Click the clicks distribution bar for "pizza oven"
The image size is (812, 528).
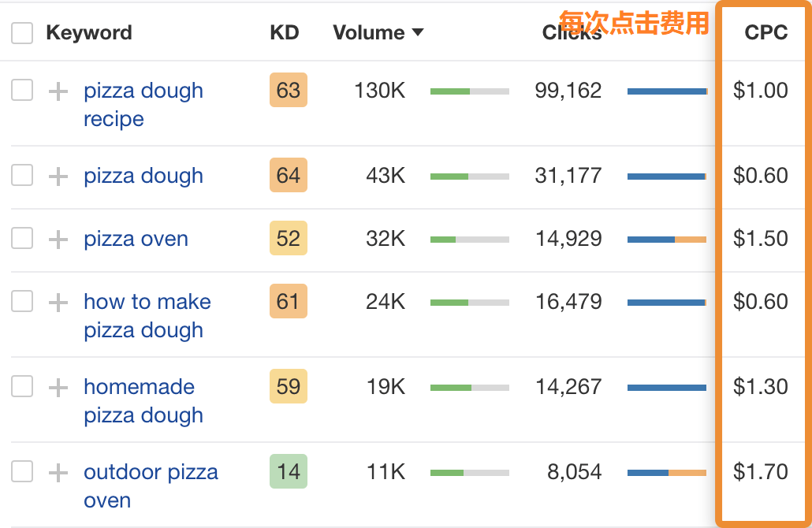666,239
